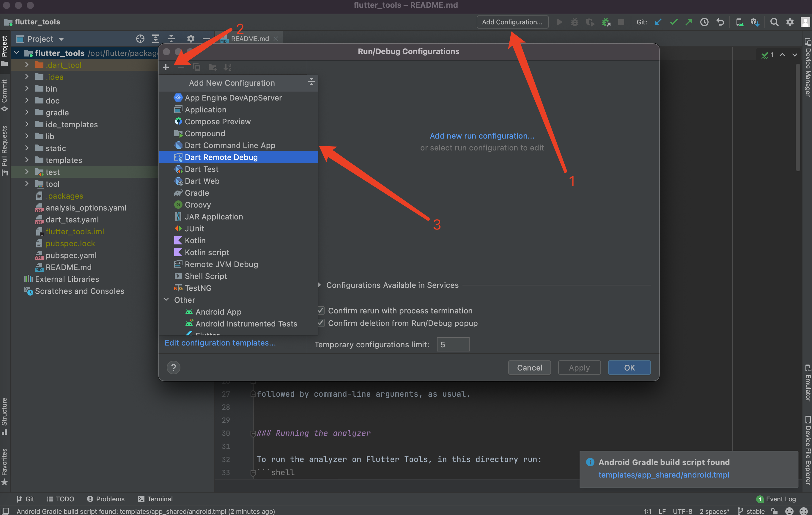Expand the gradle folder
This screenshot has width=812, height=515.
[27, 112]
